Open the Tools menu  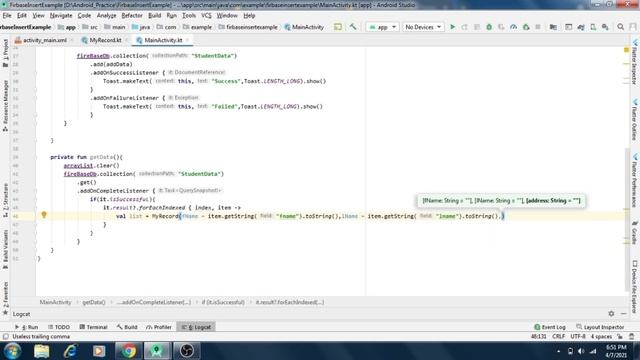point(189,16)
